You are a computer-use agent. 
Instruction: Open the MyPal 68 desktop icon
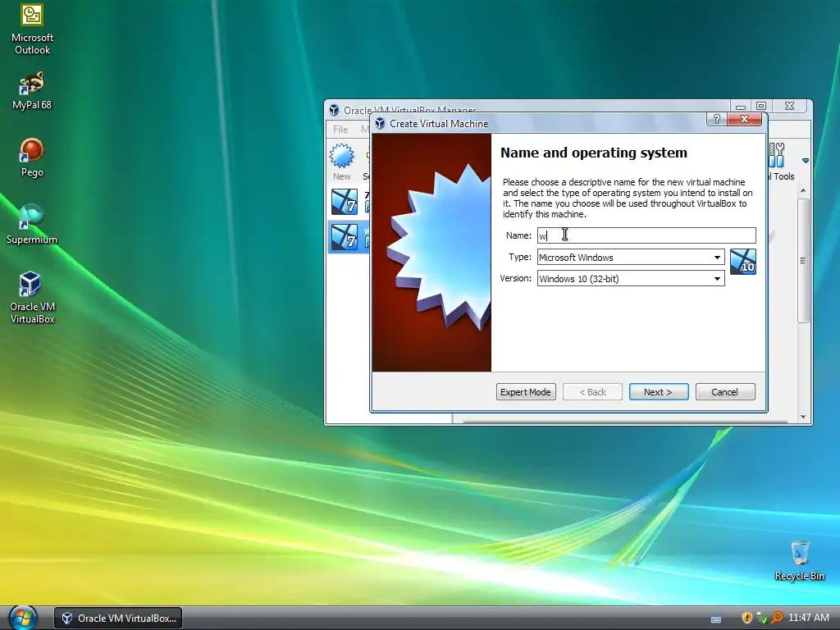tap(32, 90)
